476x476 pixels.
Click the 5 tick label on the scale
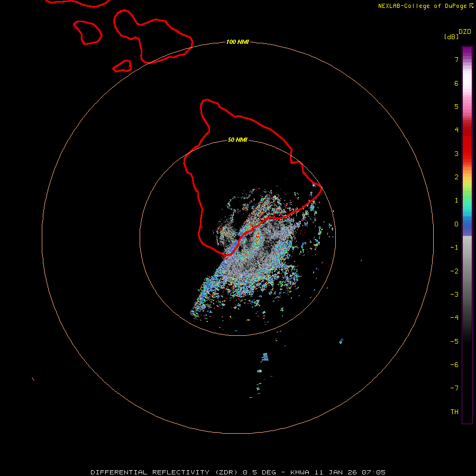pyautogui.click(x=456, y=106)
